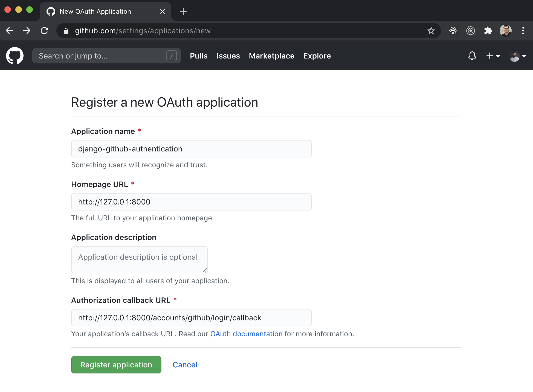
Task: Reload the page
Action: 44,31
